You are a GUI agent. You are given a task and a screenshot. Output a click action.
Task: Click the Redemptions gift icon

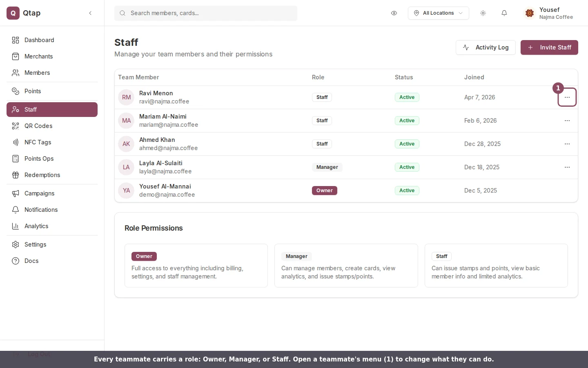coord(16,175)
